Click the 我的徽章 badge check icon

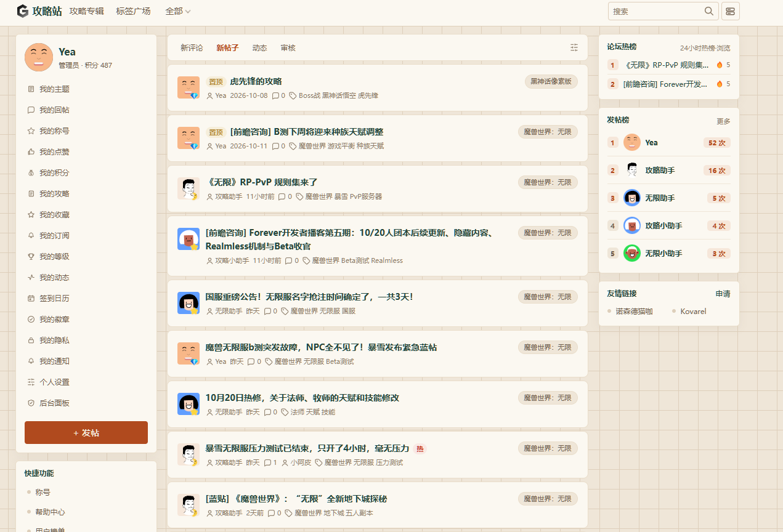[x=31, y=320]
